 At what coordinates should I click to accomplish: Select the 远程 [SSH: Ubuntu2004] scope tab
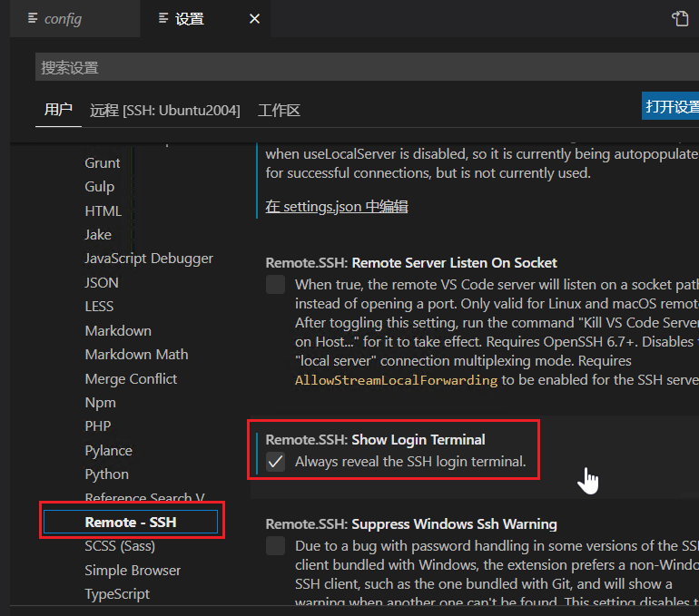[165, 110]
